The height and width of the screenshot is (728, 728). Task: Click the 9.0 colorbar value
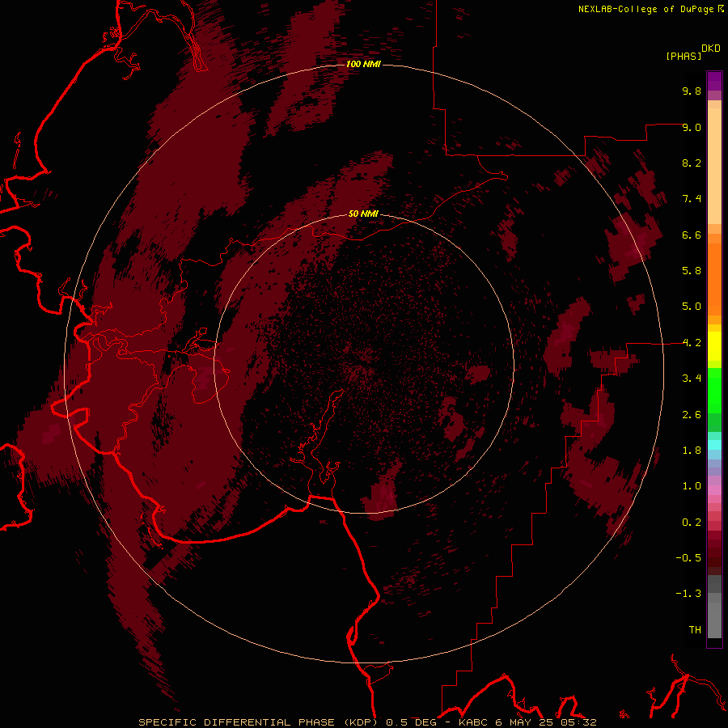[x=692, y=127]
